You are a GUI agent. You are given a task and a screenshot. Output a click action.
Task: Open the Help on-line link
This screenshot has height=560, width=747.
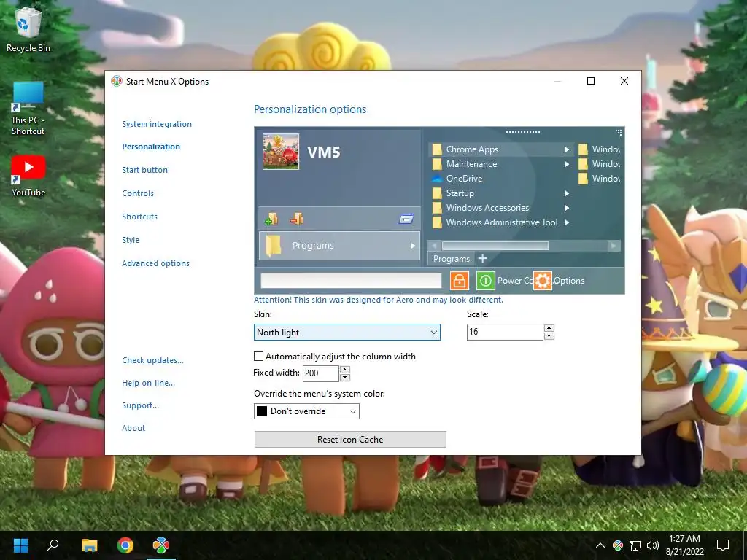149,383
